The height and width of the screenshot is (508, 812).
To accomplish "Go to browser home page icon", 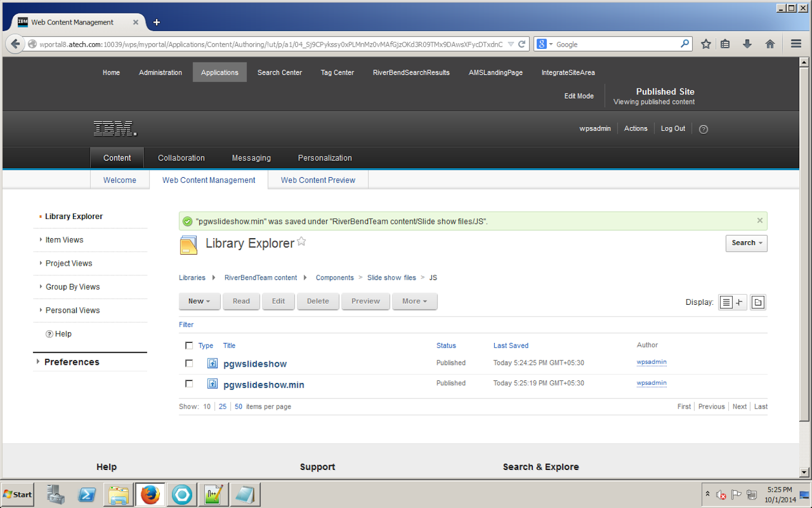I will pyautogui.click(x=770, y=44).
